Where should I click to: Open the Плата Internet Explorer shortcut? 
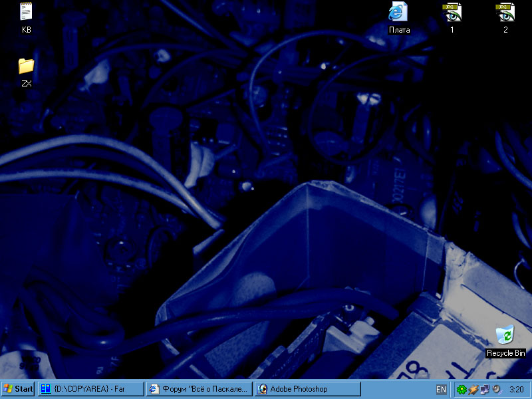(x=399, y=12)
